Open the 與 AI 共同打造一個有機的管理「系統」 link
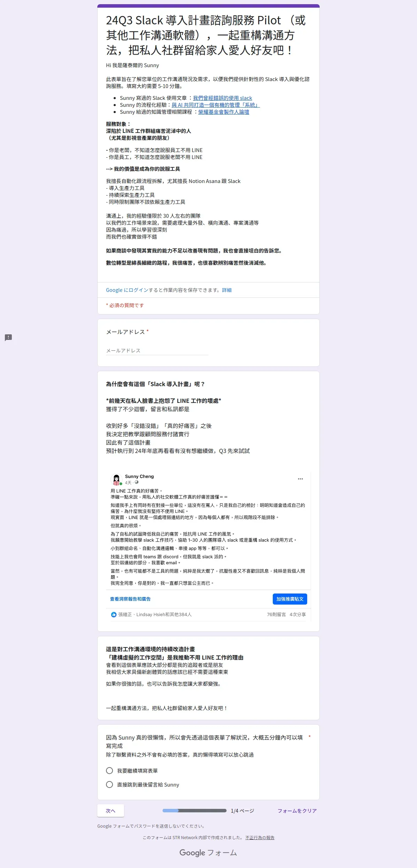Image resolution: width=417 pixels, height=868 pixels. (215, 105)
